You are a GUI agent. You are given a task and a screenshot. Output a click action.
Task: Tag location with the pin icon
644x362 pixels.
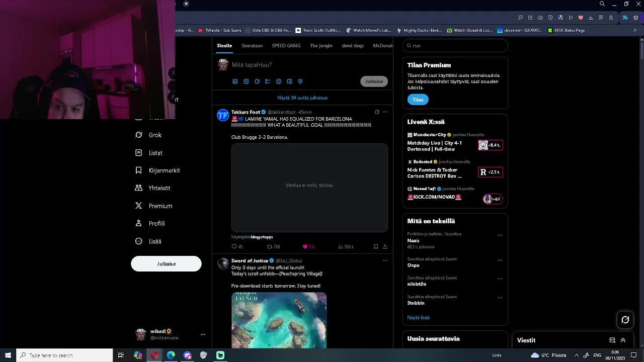300,81
